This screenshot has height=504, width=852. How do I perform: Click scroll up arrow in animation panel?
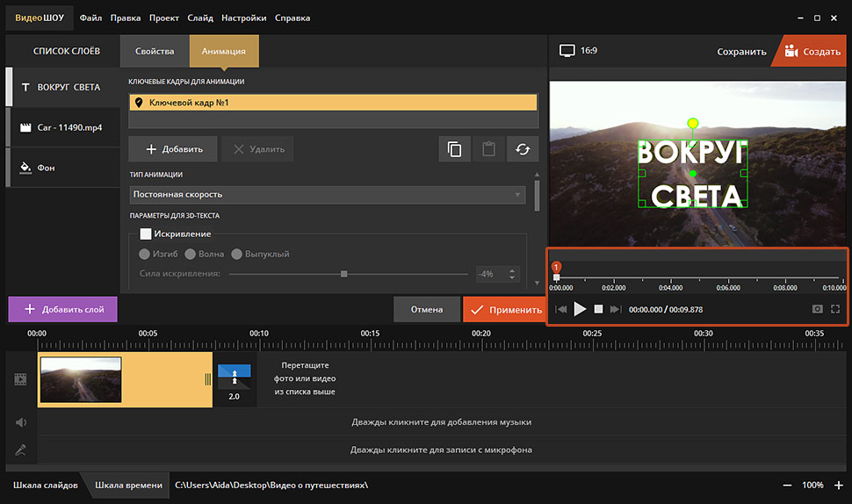(x=537, y=175)
